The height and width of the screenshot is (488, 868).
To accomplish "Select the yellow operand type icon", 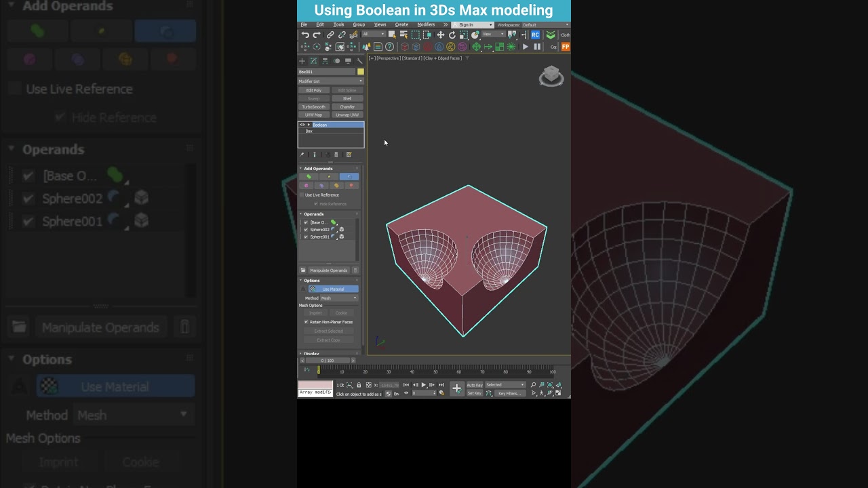I will point(329,176).
